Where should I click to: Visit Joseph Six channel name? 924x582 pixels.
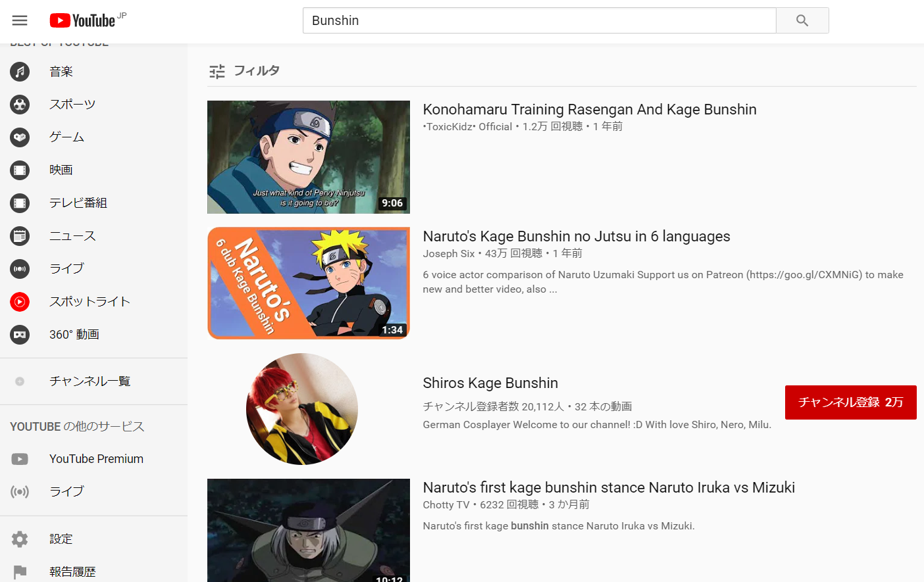click(449, 254)
